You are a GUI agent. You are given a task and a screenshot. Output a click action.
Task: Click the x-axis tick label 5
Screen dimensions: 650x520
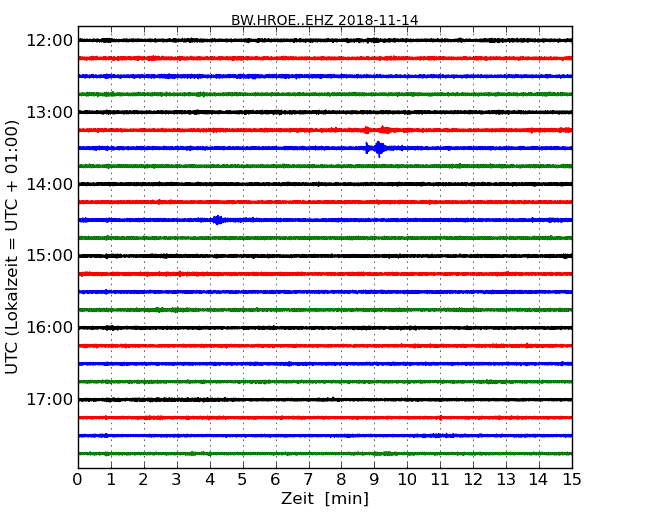point(243,480)
